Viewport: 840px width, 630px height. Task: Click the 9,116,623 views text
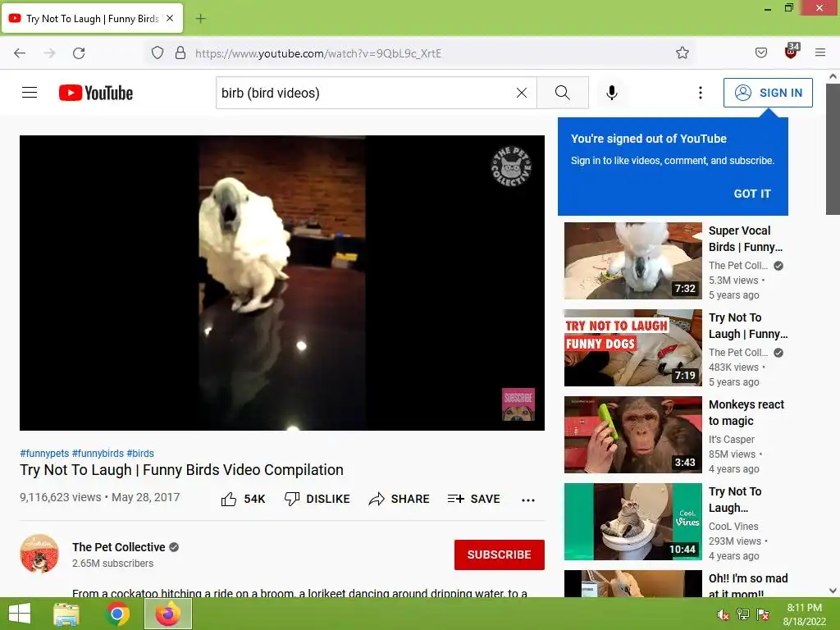(x=61, y=497)
